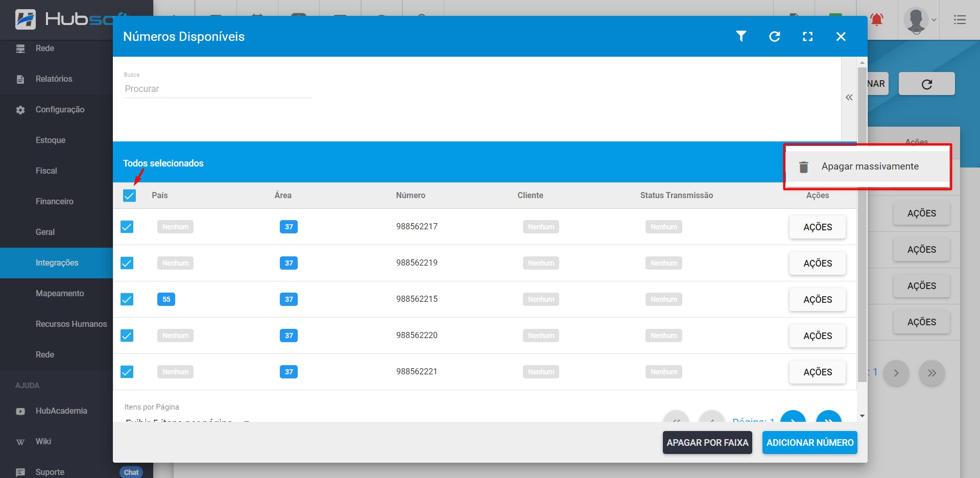The width and height of the screenshot is (980, 478).
Task: Refresh the Números Disponíveis list
Action: 774,36
